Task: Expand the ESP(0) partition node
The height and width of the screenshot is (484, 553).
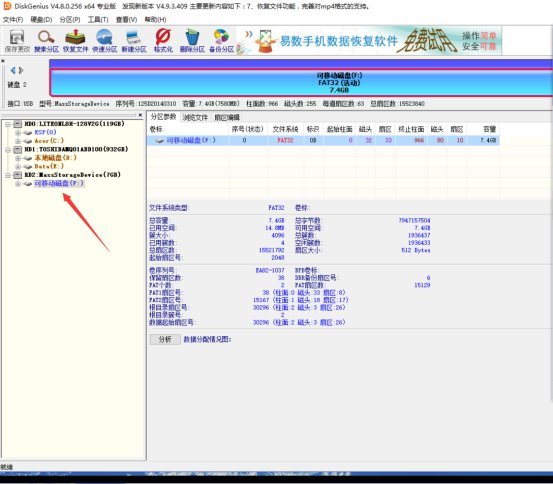Action: point(18,133)
